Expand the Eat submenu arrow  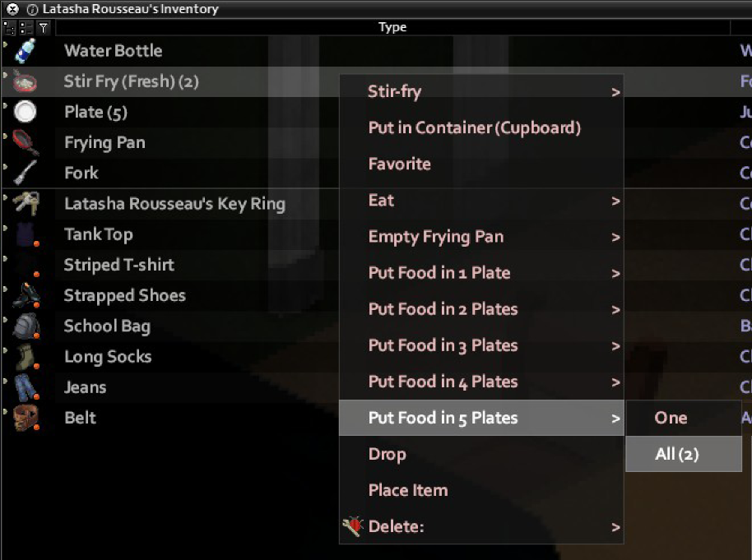coord(615,201)
